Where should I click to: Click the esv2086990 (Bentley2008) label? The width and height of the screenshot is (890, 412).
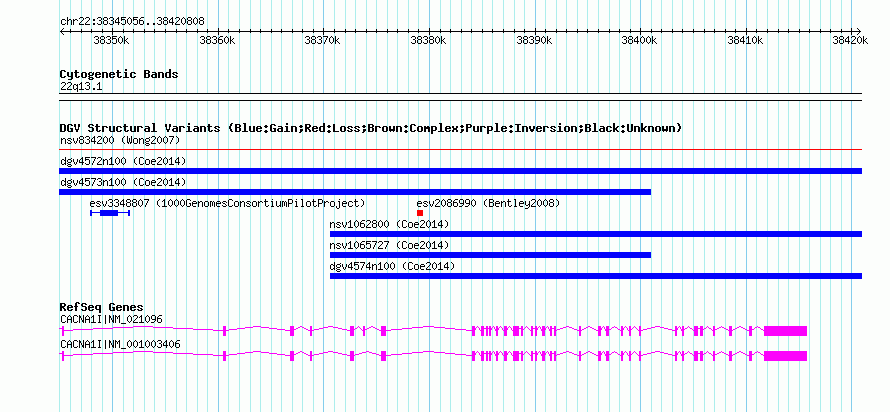tap(488, 203)
